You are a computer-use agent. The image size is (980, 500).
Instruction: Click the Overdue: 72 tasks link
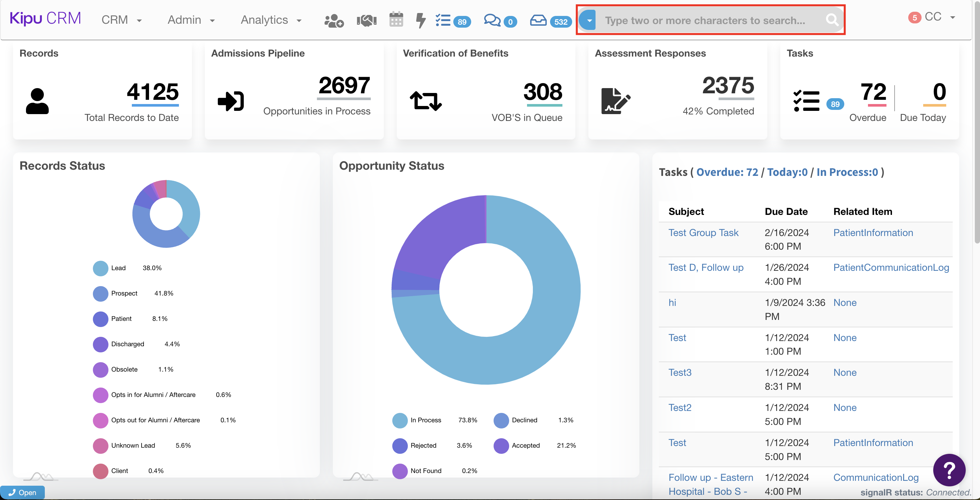(727, 172)
